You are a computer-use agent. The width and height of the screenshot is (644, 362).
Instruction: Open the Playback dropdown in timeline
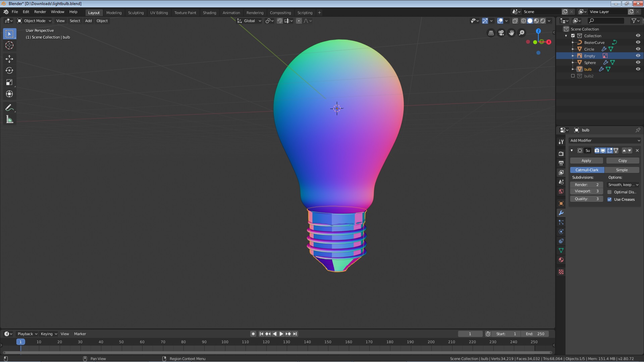coord(27,334)
